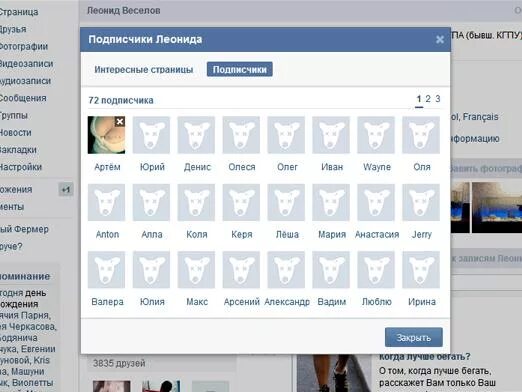Open the Когда лучше бегать? ad link
Screen dimensions: 522x392
425,356
